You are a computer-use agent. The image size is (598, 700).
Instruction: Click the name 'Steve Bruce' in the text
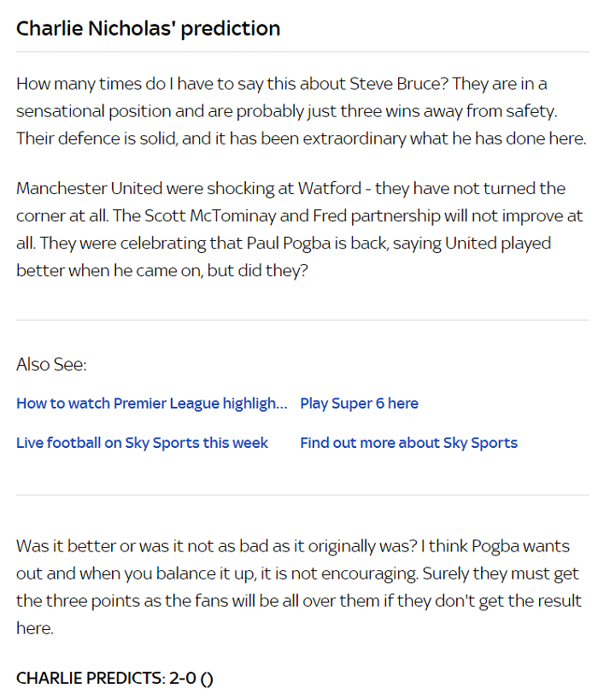point(398,84)
